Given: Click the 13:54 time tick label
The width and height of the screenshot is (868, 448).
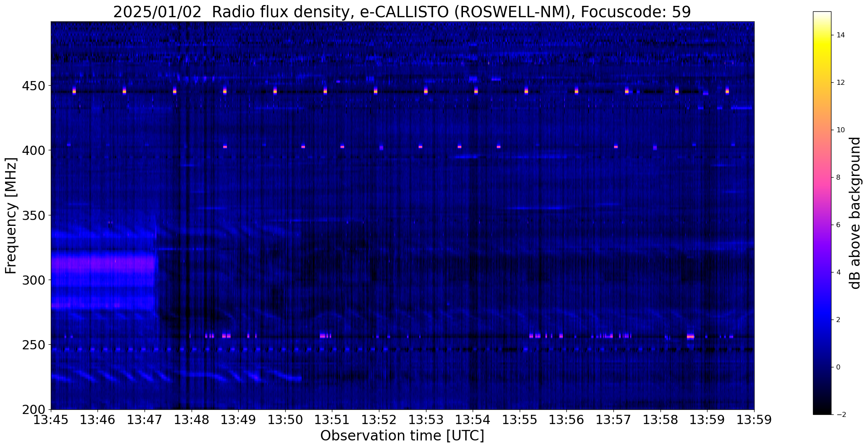Looking at the screenshot, I should [x=473, y=420].
